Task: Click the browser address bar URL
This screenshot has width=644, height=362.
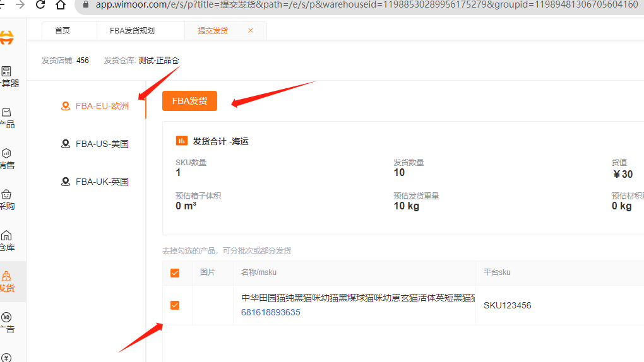Action: tap(366, 5)
